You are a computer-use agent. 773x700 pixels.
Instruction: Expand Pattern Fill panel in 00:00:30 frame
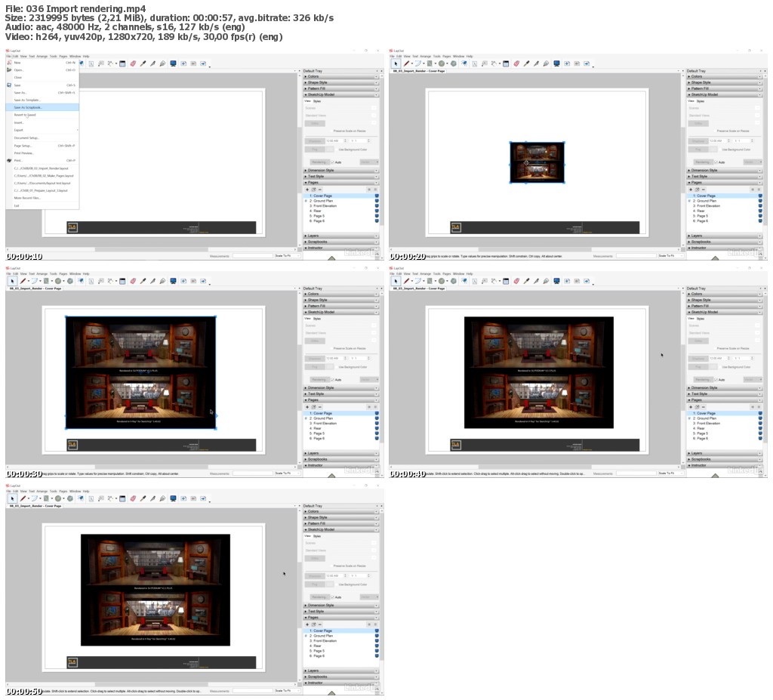pyautogui.click(x=340, y=306)
